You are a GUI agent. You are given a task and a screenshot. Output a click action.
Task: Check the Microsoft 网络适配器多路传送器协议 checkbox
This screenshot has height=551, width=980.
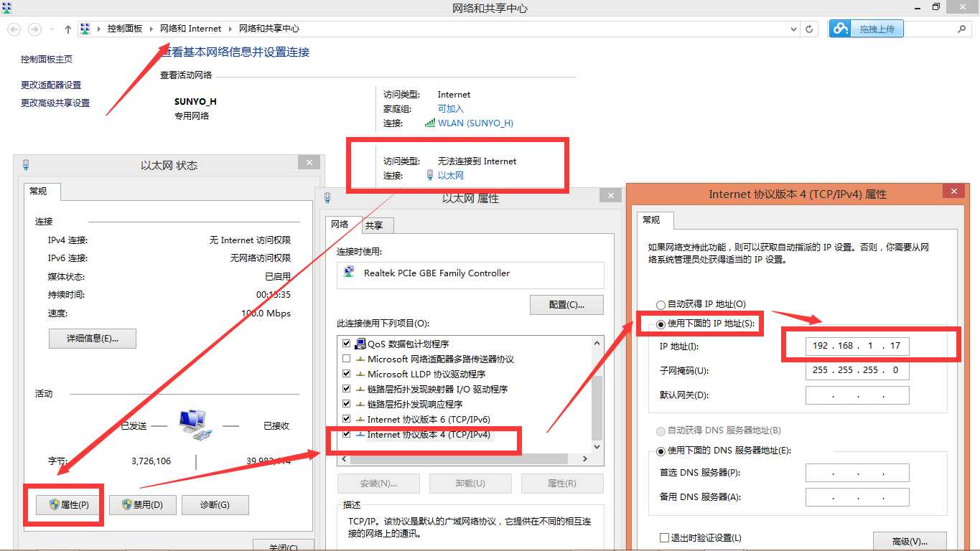(346, 359)
